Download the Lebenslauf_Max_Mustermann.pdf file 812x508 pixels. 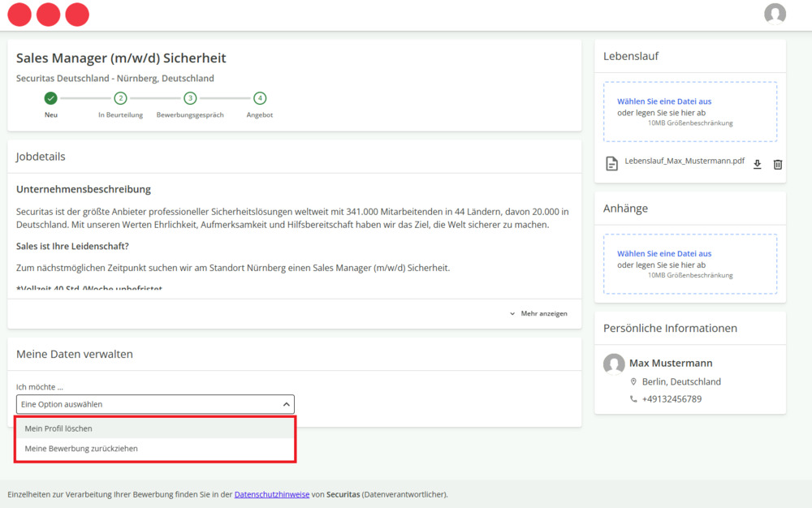(757, 164)
